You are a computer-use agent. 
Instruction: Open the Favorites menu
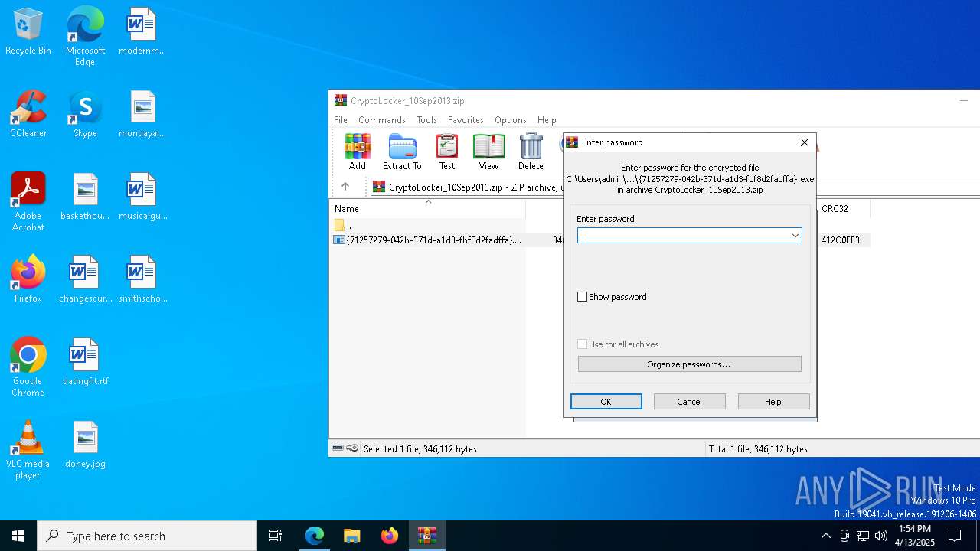(x=465, y=120)
